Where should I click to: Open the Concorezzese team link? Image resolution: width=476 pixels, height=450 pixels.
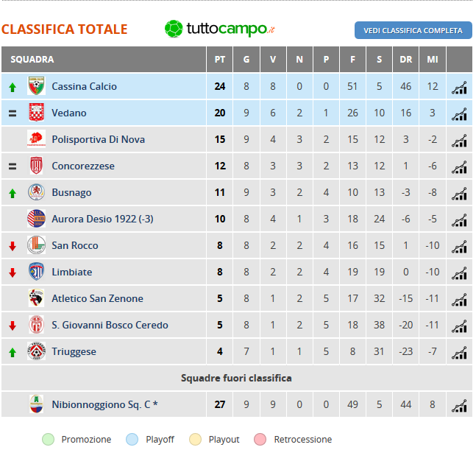coord(83,166)
